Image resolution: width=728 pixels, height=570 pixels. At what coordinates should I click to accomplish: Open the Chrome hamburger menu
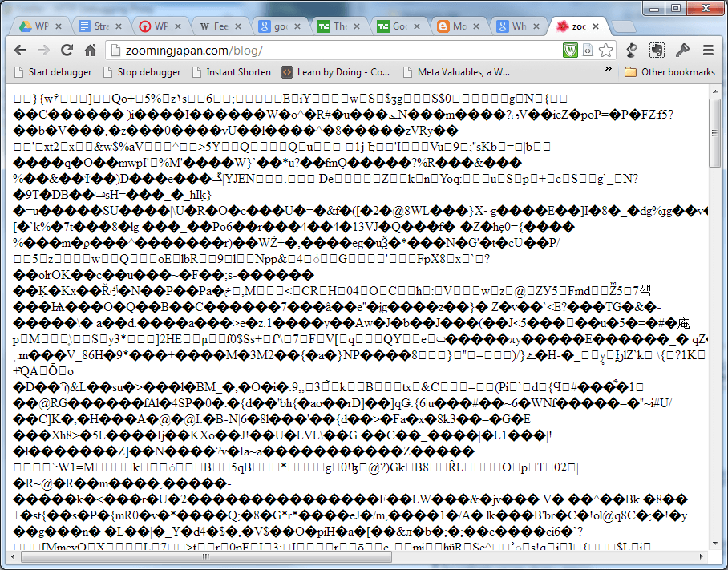click(708, 51)
